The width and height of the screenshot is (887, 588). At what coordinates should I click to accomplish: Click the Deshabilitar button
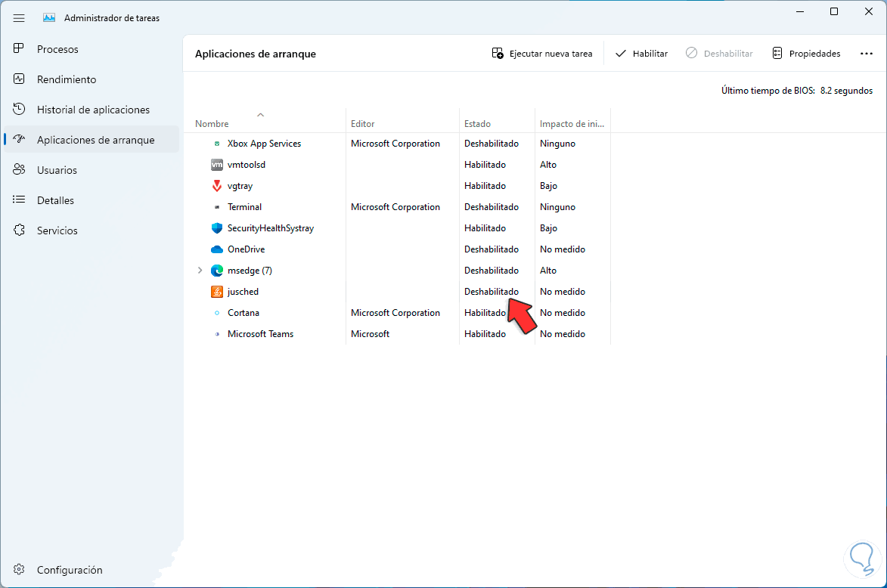click(x=719, y=53)
